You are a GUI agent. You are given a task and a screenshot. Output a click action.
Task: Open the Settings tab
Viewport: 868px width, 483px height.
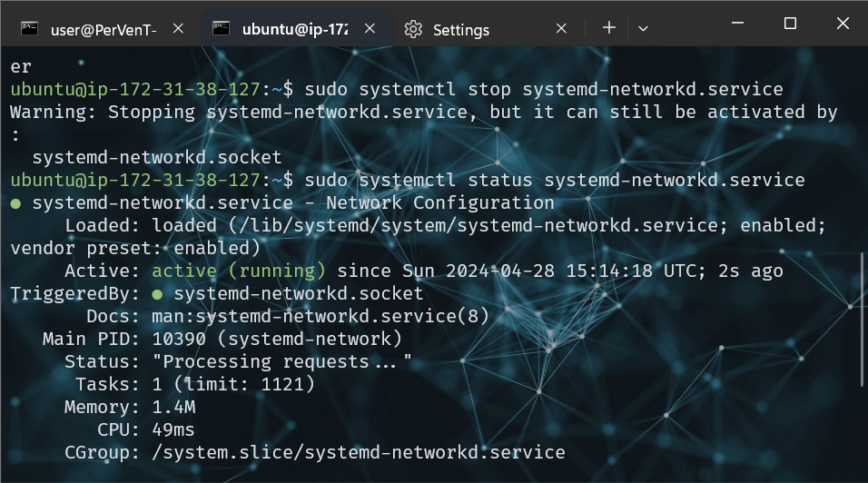(x=460, y=30)
